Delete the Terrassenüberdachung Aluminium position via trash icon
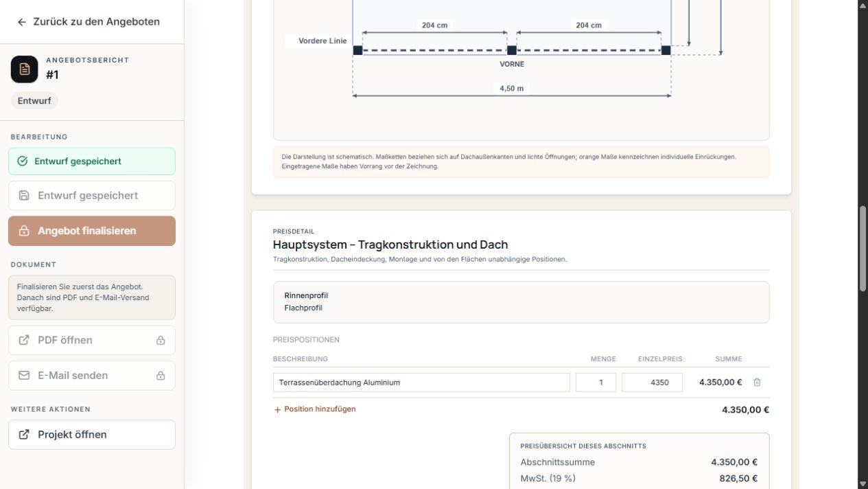This screenshot has height=489, width=868. 757,383
